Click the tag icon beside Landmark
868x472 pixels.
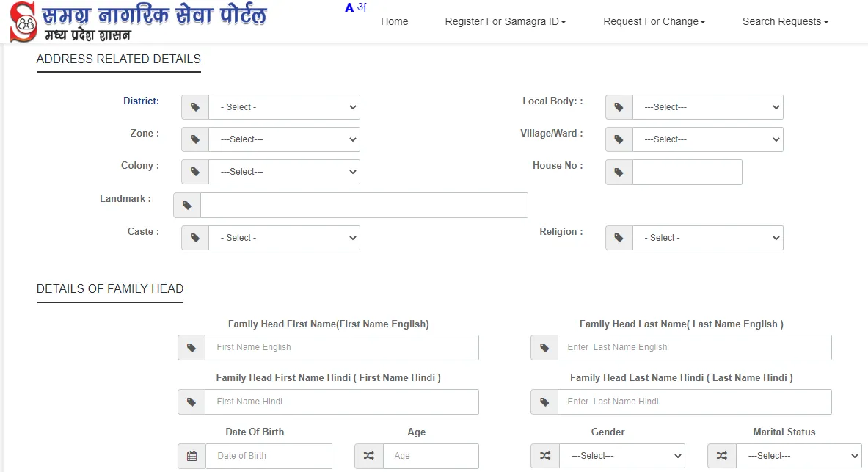(x=187, y=206)
